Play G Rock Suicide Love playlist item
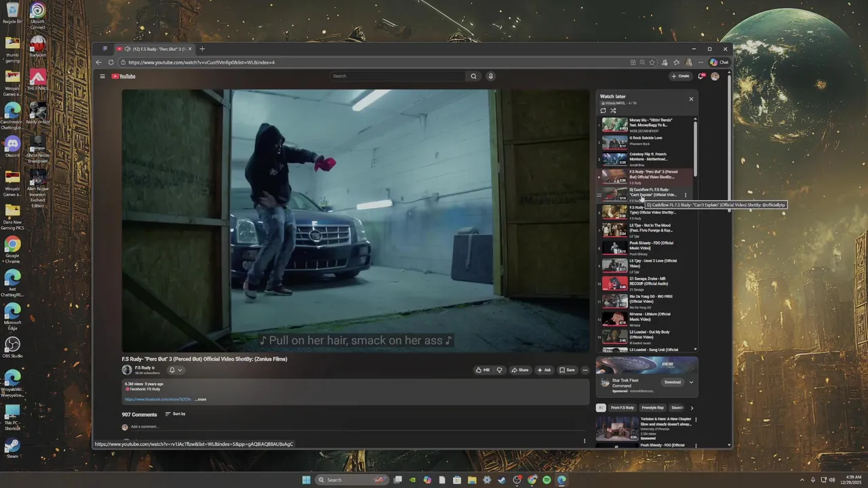Screen dimensions: 868x488 (x=644, y=142)
